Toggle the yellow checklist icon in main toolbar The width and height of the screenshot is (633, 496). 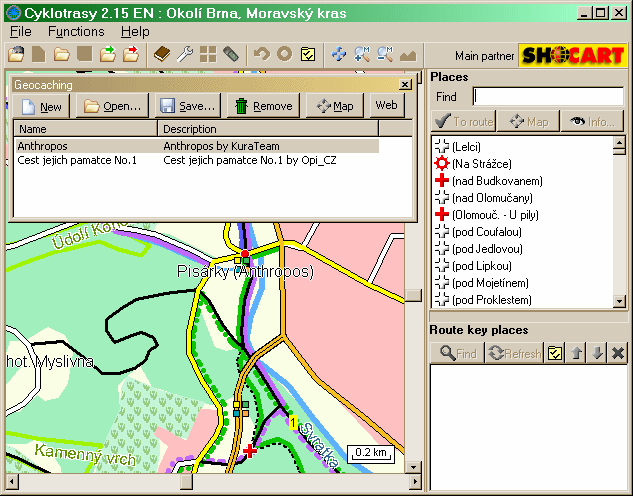pos(309,54)
